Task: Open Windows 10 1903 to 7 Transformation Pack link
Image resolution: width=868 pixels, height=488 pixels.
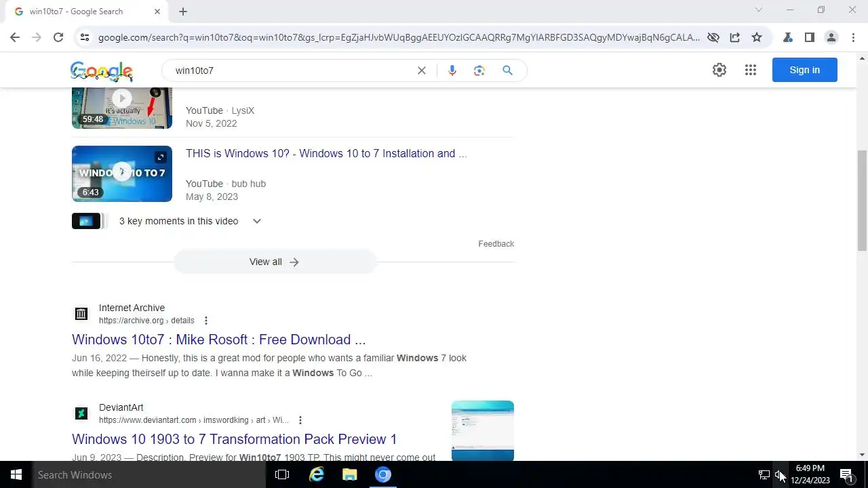Action: pyautogui.click(x=234, y=439)
